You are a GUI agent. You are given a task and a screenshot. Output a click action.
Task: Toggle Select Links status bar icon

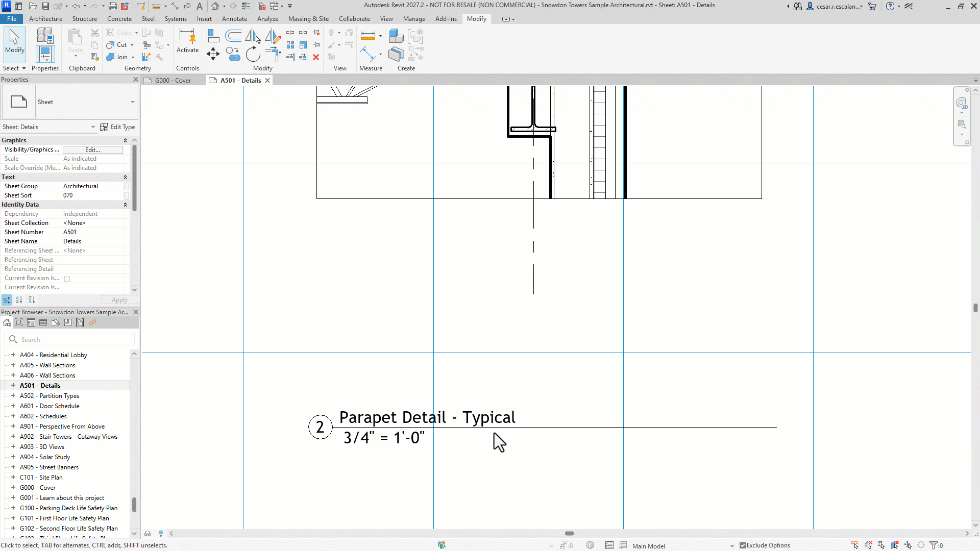(x=855, y=545)
